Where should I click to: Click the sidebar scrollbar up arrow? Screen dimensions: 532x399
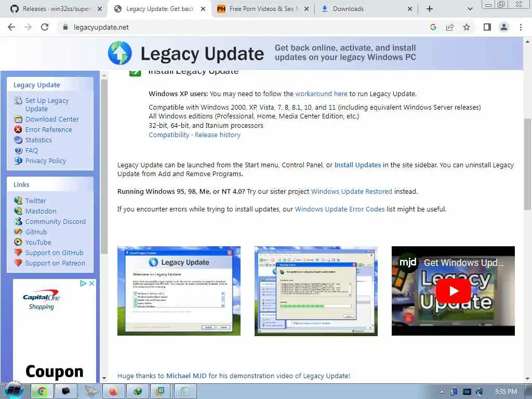104,75
